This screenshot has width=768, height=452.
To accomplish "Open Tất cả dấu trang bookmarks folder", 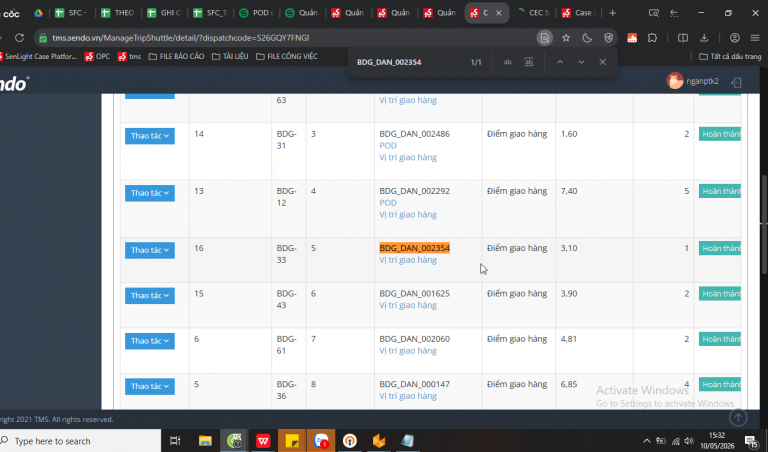I will 730,56.
